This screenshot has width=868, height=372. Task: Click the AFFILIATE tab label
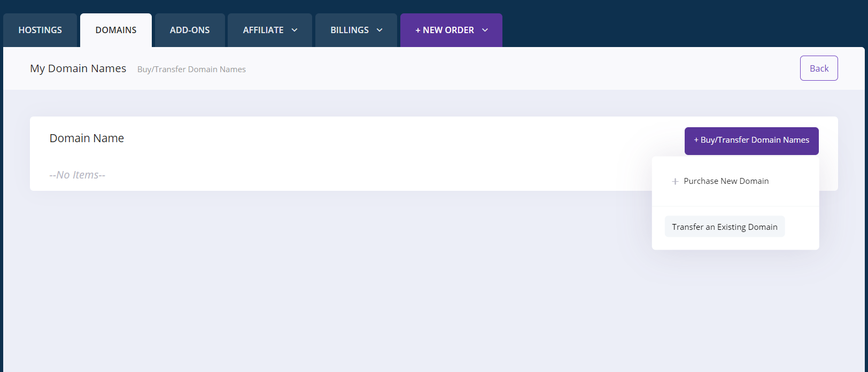263,30
